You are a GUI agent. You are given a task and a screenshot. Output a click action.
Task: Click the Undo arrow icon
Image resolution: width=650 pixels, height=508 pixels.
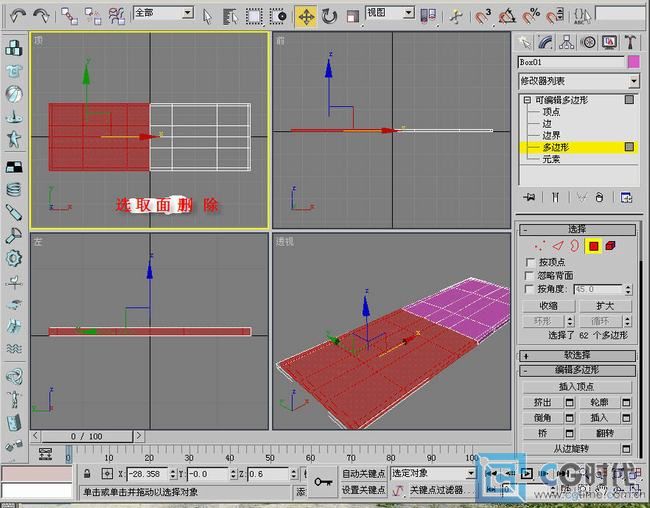click(x=17, y=17)
